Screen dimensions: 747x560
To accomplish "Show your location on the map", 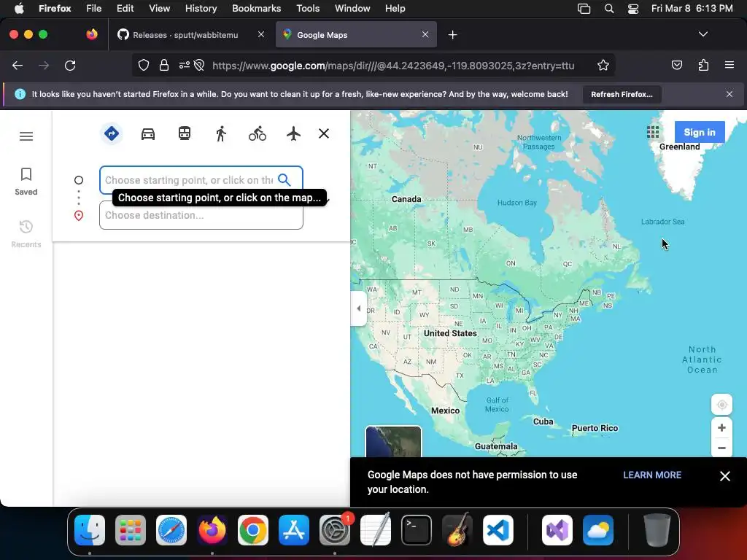I will click(721, 405).
